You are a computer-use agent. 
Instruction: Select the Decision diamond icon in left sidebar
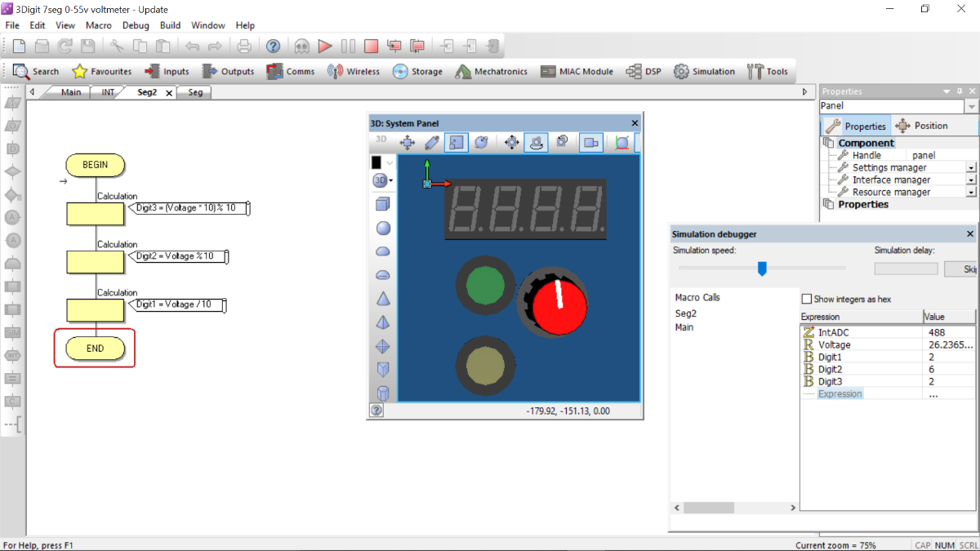[12, 171]
